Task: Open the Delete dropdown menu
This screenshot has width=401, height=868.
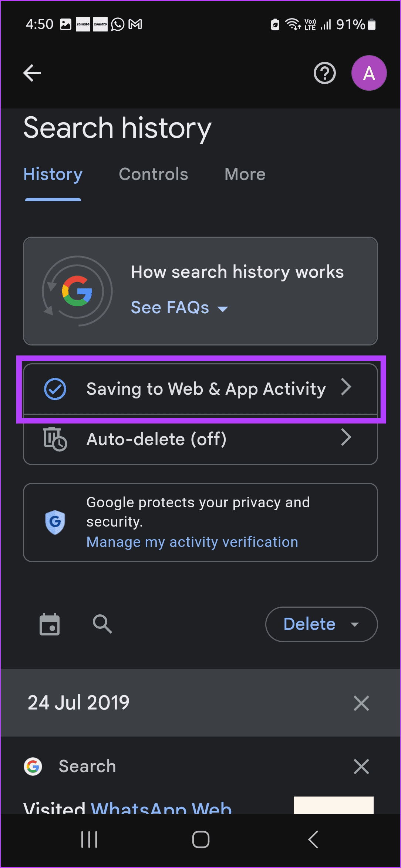Action: [321, 624]
